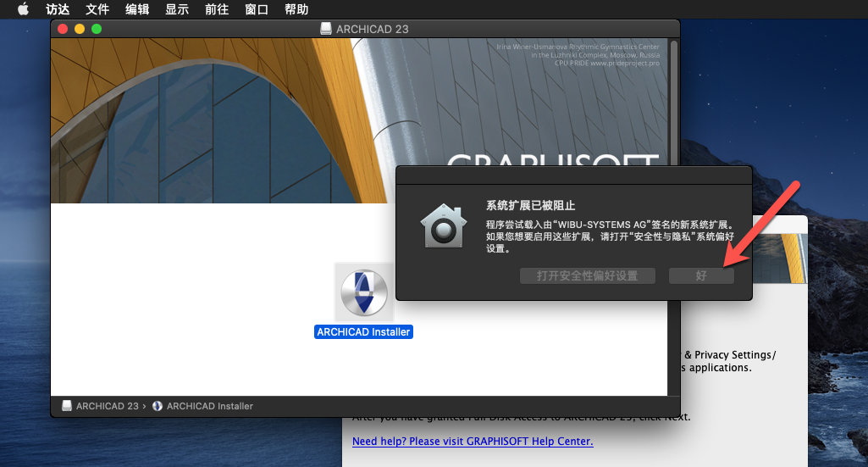Click the 好 button in the dialog
868x467 pixels.
click(701, 276)
